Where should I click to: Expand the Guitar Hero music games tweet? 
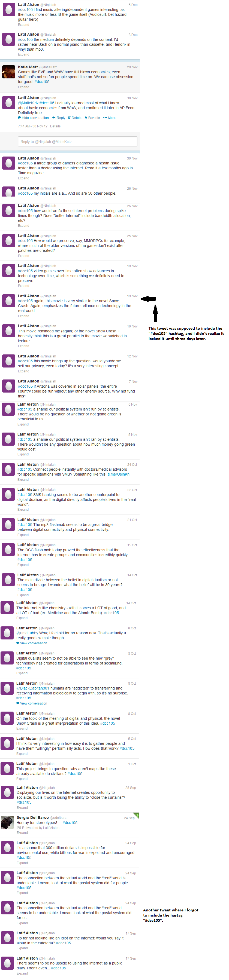[24, 25]
